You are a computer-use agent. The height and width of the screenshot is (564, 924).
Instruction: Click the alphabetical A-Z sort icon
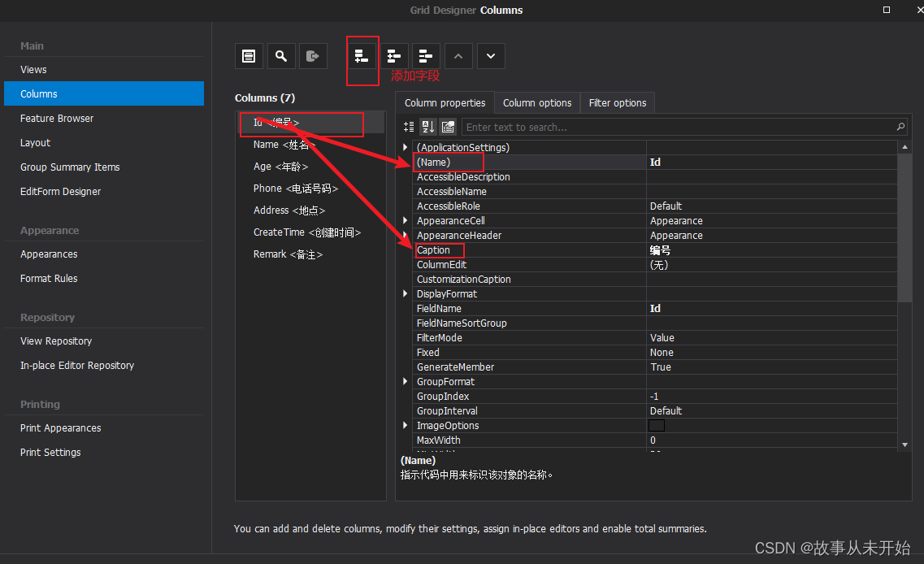pos(427,126)
